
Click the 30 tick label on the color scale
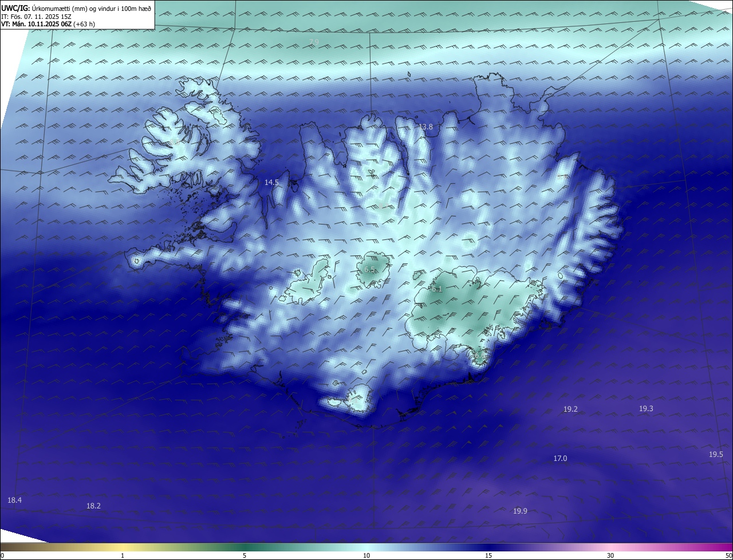(x=610, y=555)
